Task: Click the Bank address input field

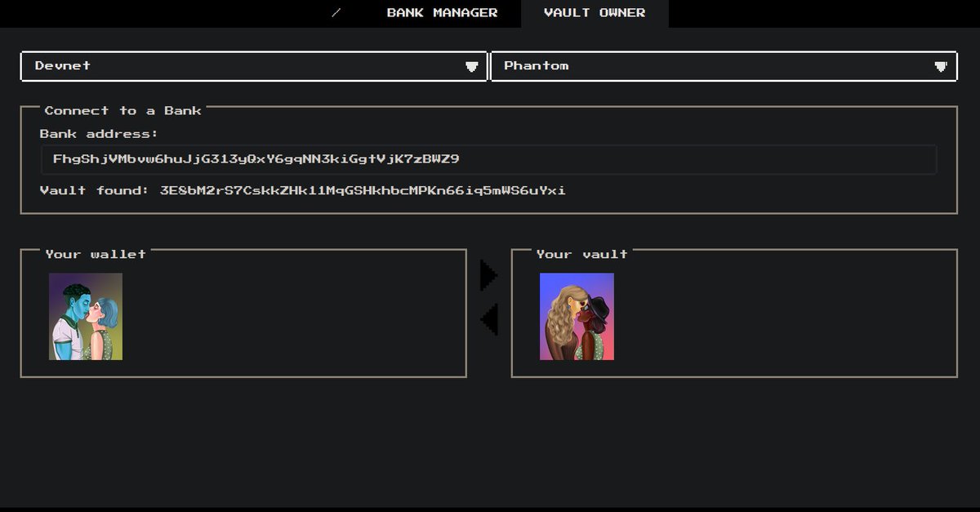Action: pos(488,159)
